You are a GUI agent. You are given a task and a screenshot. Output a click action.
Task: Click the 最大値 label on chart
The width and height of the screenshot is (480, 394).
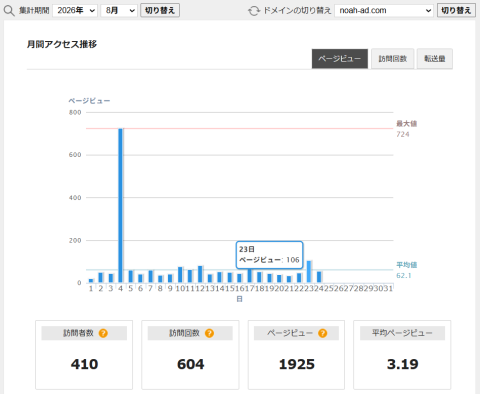point(407,124)
